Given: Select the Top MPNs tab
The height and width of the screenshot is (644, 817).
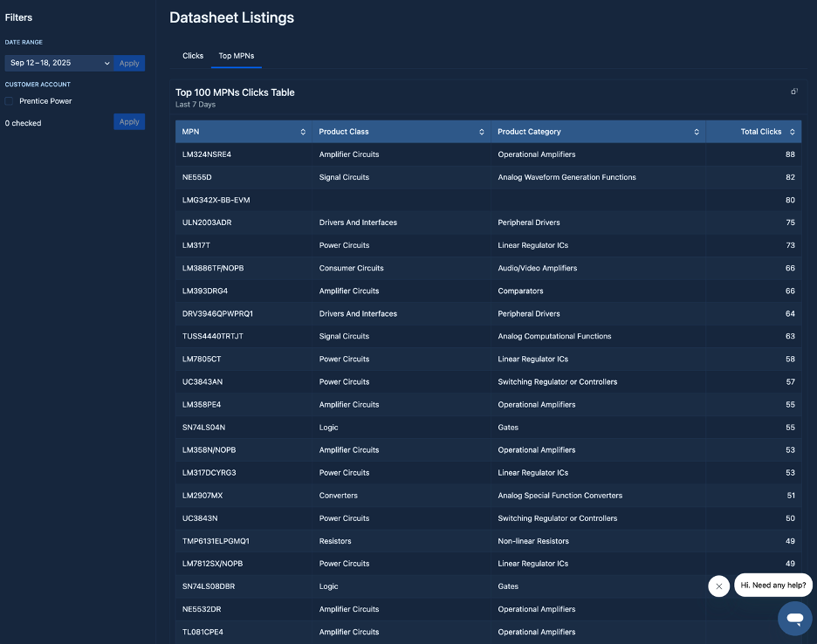Looking at the screenshot, I should pyautogui.click(x=236, y=56).
